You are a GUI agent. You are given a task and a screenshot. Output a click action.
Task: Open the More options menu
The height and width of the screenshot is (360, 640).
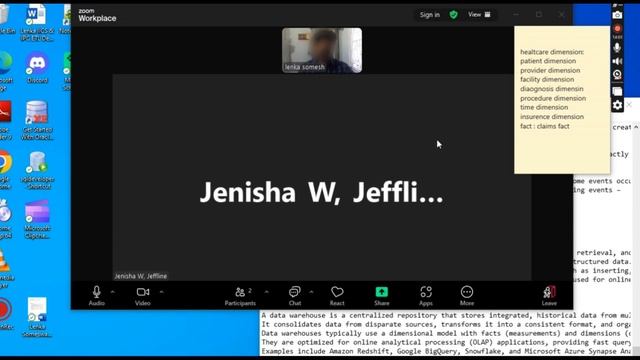pos(467,296)
